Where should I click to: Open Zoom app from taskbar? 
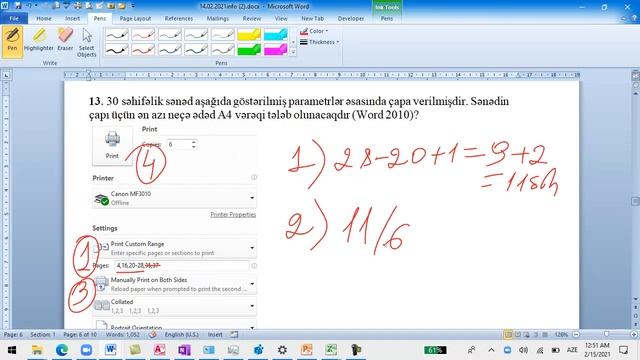[86, 350]
